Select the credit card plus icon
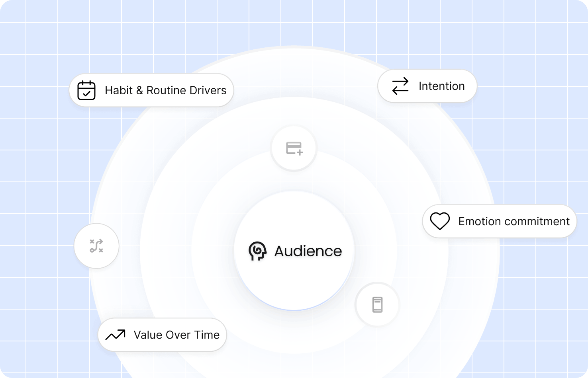The image size is (588, 378). [294, 148]
